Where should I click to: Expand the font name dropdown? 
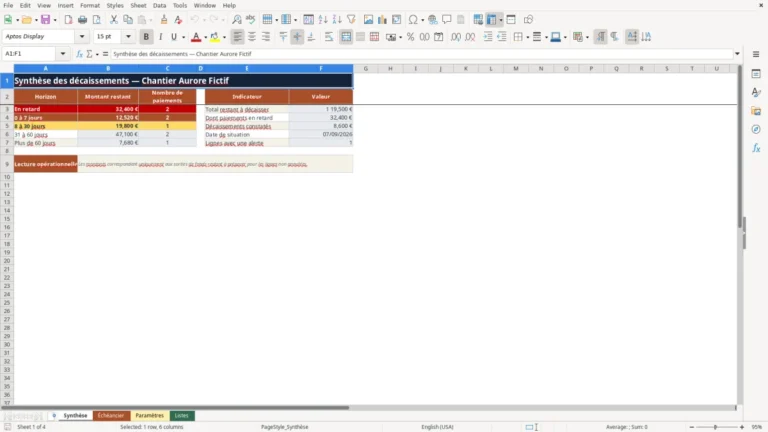(x=82, y=37)
